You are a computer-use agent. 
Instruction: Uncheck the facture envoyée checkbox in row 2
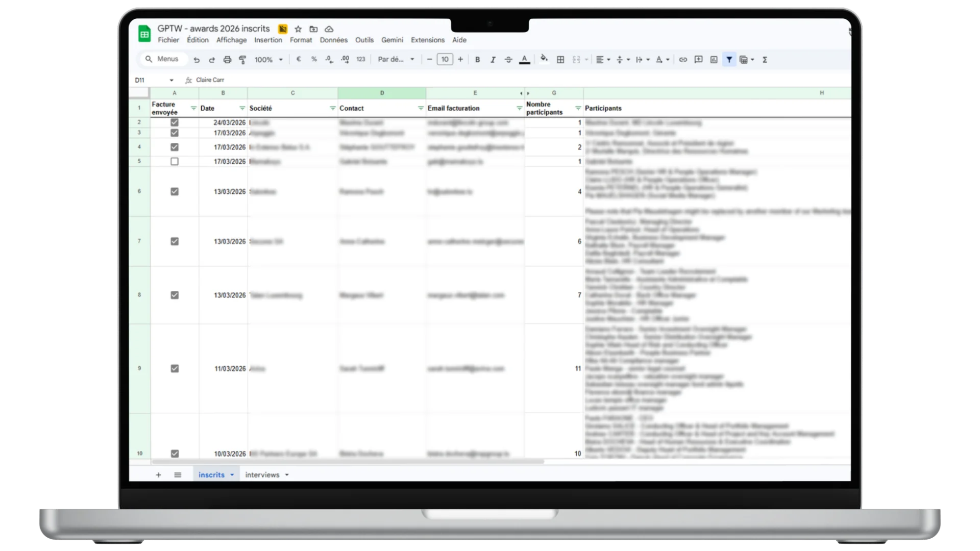point(175,122)
